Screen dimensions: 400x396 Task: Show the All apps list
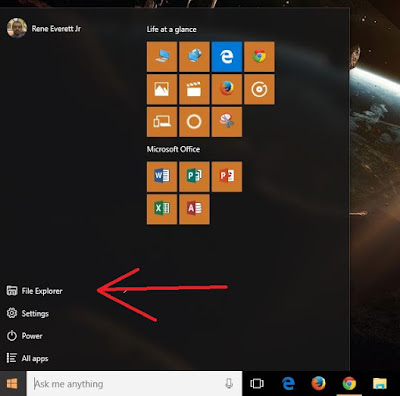[27, 358]
